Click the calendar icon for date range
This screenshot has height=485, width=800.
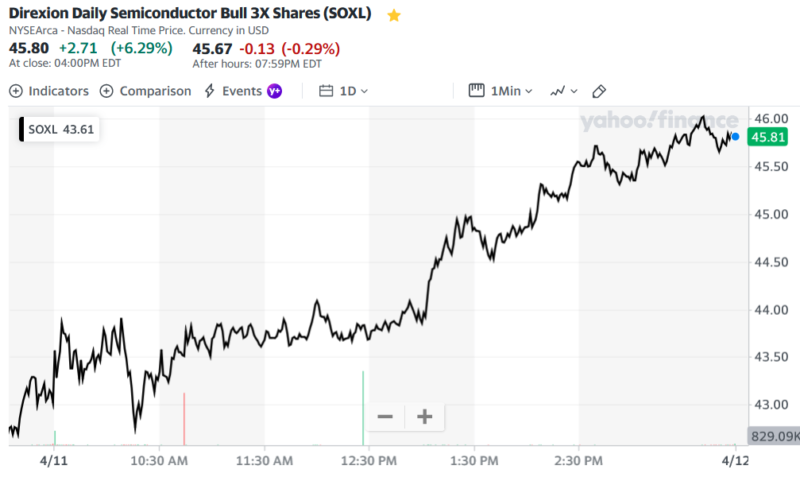point(326,91)
